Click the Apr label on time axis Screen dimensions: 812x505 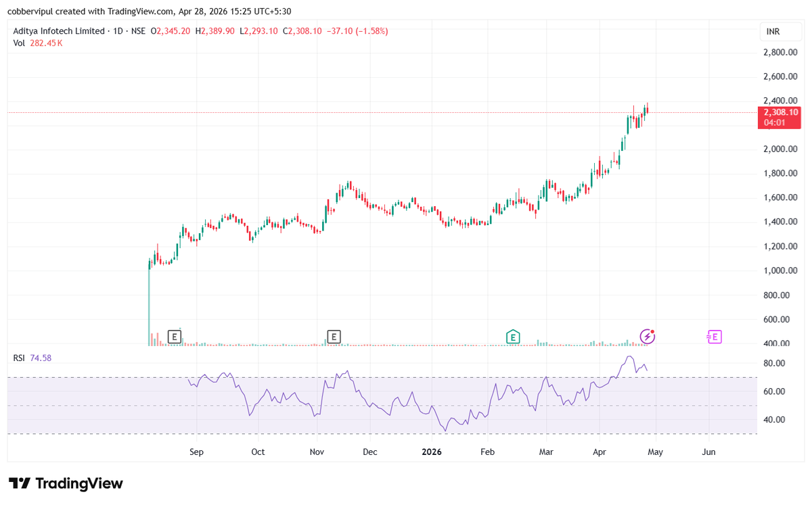[600, 452]
